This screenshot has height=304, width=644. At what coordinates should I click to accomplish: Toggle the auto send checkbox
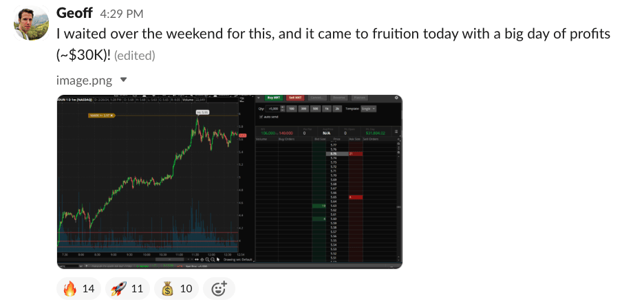pyautogui.click(x=260, y=117)
